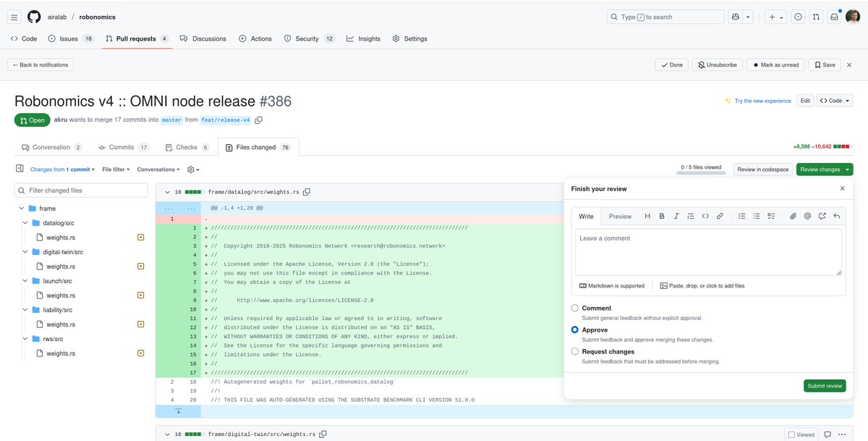
Task: Insert a quote in the review comment
Action: tap(691, 216)
